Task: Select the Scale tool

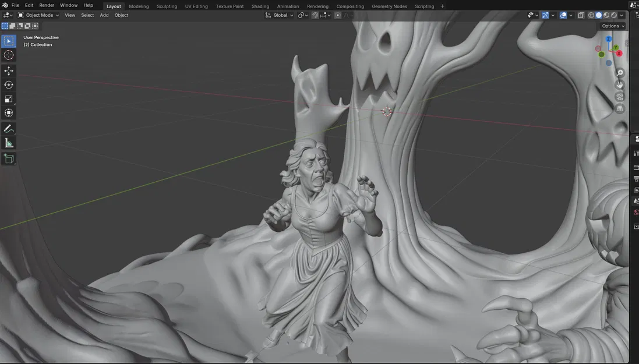Action: [9, 99]
